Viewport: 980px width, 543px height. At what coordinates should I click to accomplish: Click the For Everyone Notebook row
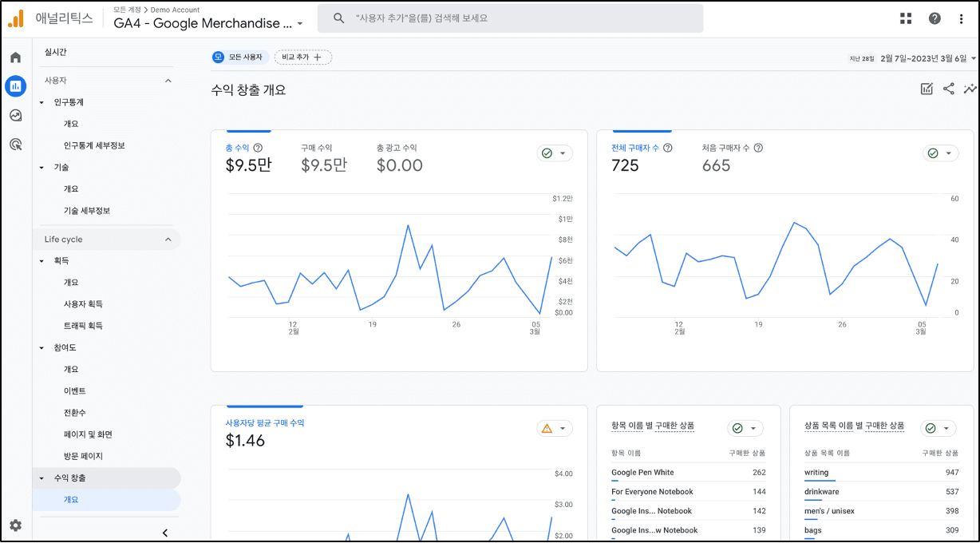point(689,492)
